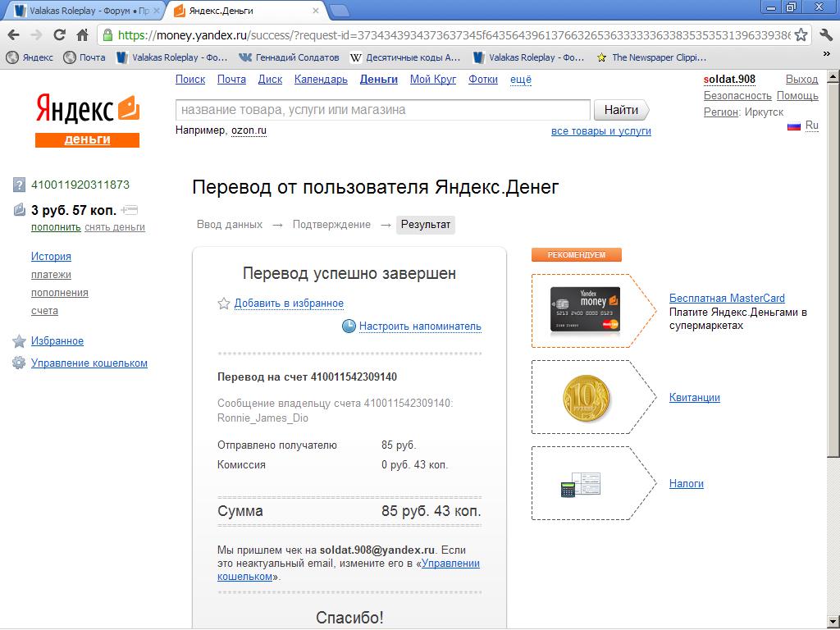
Task: Open the Почта bookmark in the bookmarks bar
Action: pos(84,57)
